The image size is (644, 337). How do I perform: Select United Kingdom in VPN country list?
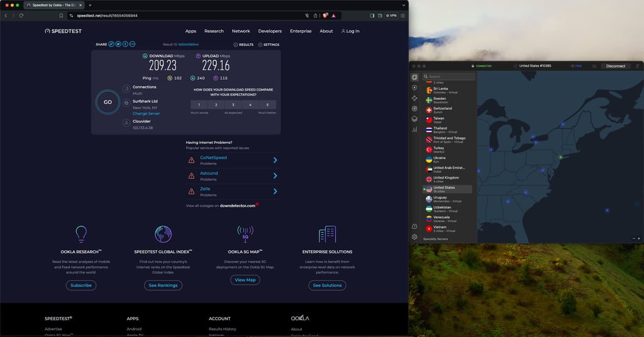point(448,179)
